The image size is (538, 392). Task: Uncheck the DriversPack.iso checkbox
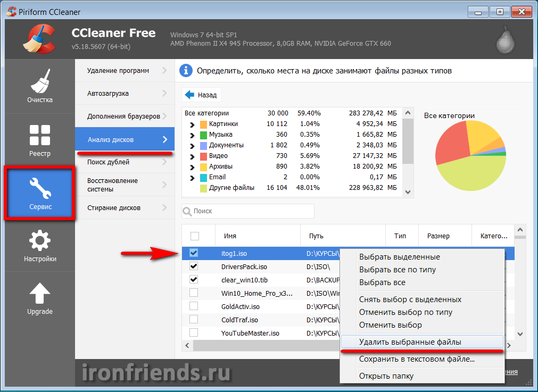pyautogui.click(x=194, y=266)
